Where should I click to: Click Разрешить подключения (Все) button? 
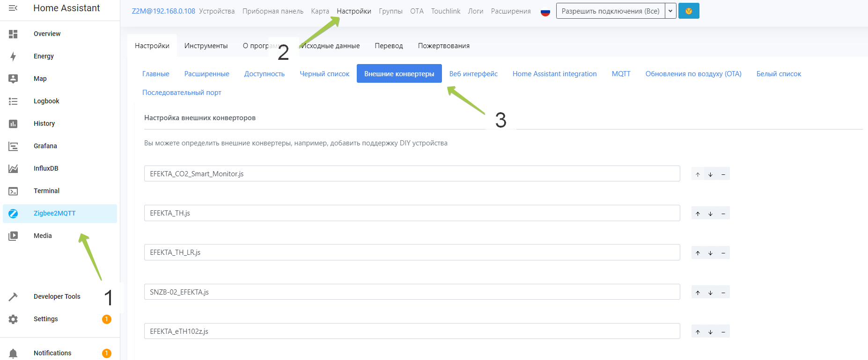tap(611, 11)
